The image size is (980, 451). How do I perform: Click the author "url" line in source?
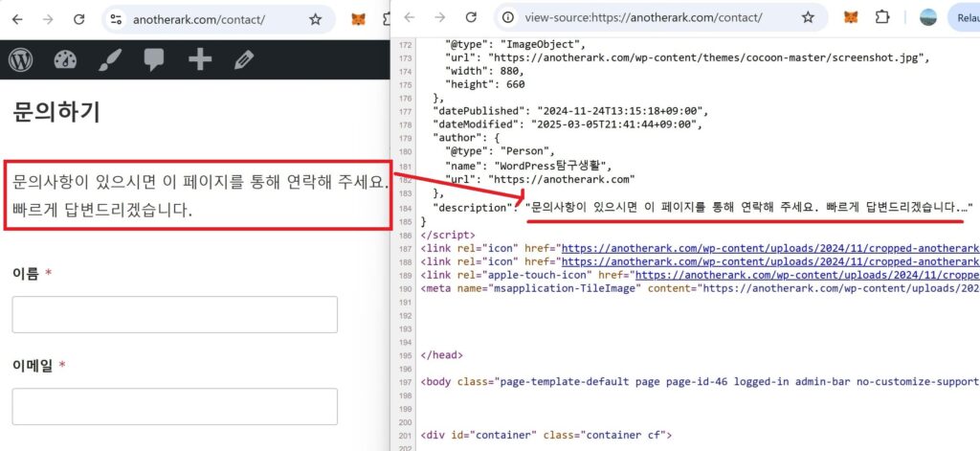coord(540,179)
